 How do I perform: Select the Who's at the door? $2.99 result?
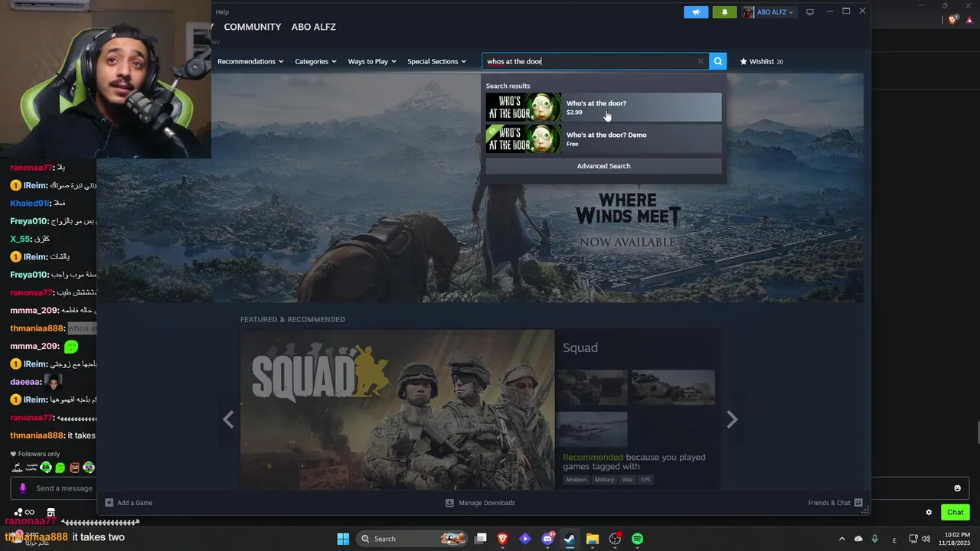click(603, 107)
